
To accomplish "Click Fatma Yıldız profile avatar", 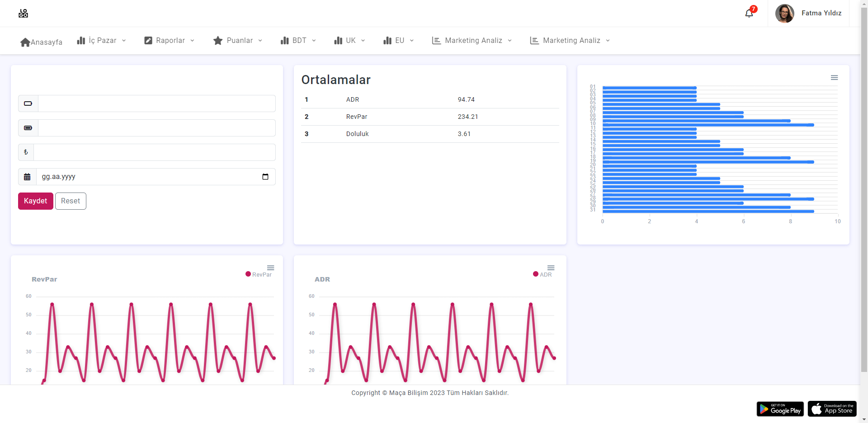I will (784, 14).
